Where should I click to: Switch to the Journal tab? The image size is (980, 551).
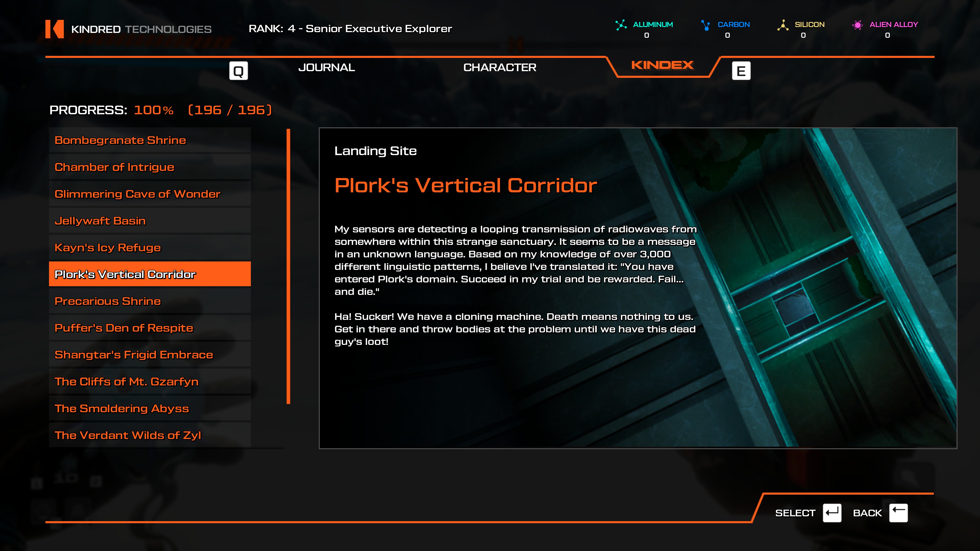coord(326,68)
